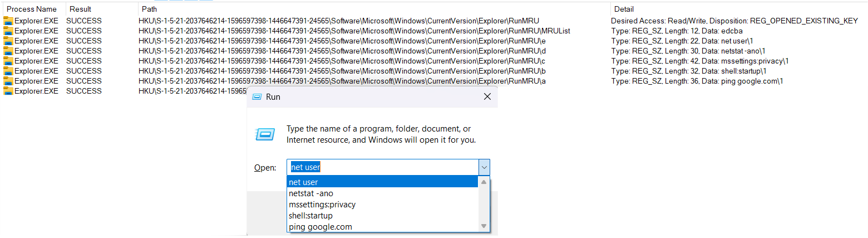This screenshot has height=238, width=868.
Task: Click Explorer.EXE icon in RunMRU\c row
Action: click(x=8, y=61)
